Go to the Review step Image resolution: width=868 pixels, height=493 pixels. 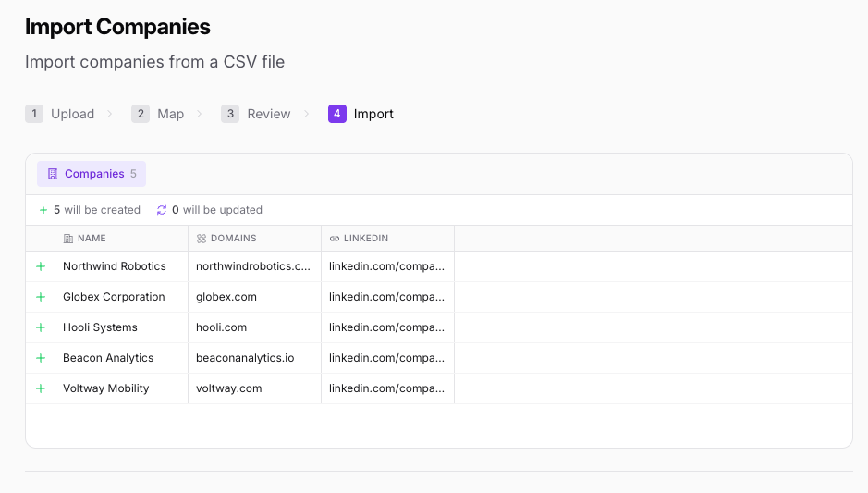tap(256, 114)
